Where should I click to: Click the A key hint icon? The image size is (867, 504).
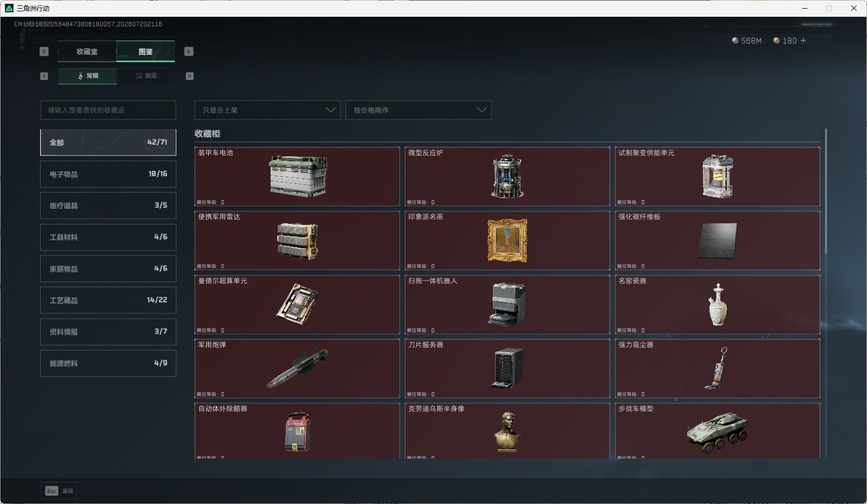click(x=44, y=76)
